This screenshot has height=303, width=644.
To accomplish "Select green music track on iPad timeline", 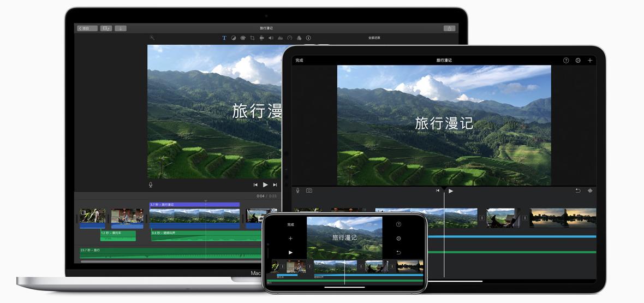I will 512,252.
